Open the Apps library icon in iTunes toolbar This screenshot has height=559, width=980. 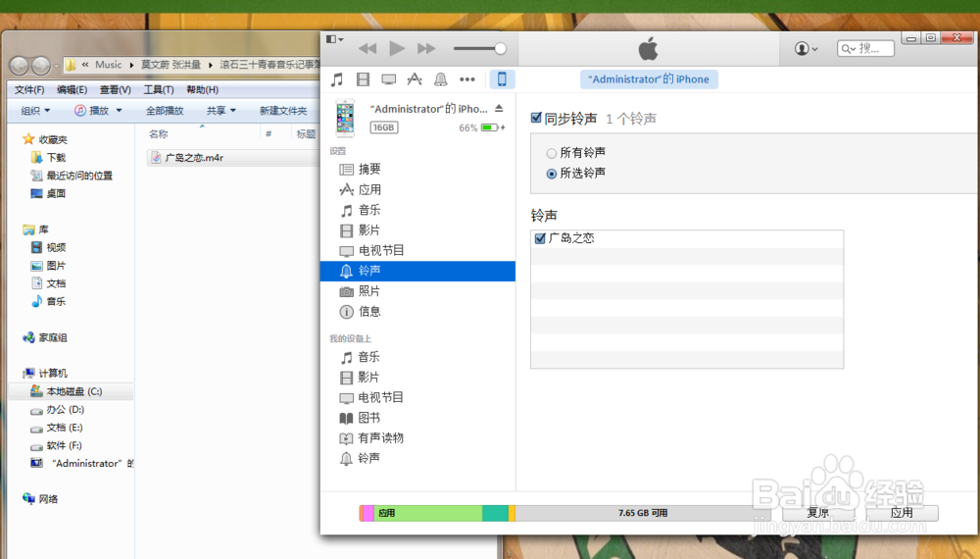coord(415,79)
